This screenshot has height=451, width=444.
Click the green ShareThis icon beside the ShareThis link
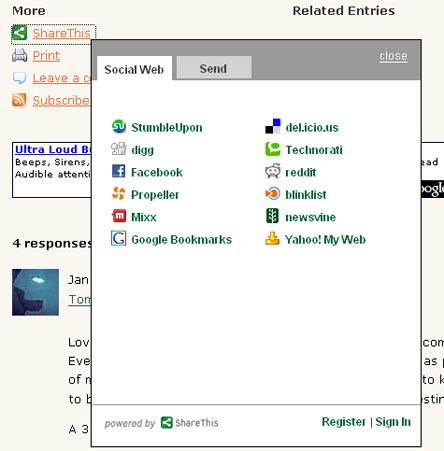(x=19, y=33)
